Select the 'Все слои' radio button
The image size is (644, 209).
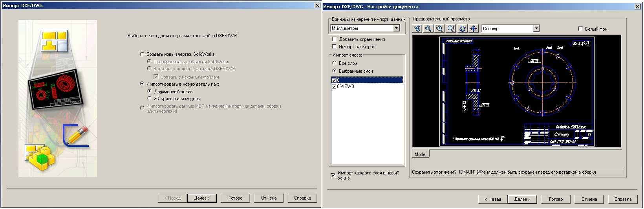click(x=335, y=63)
